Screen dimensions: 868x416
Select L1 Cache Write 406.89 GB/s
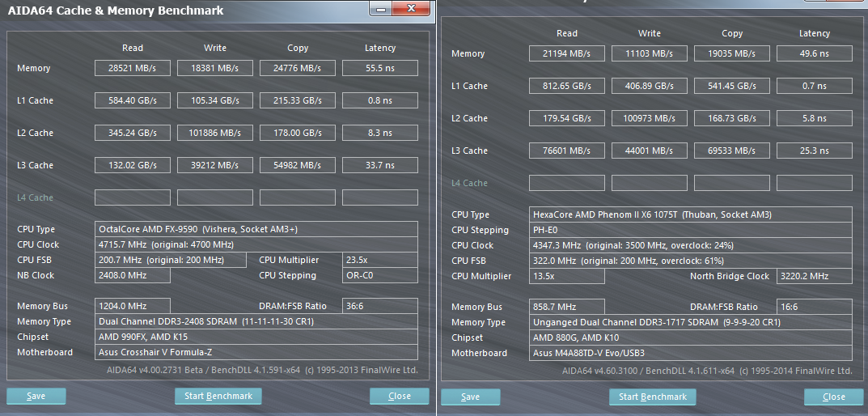[650, 86]
